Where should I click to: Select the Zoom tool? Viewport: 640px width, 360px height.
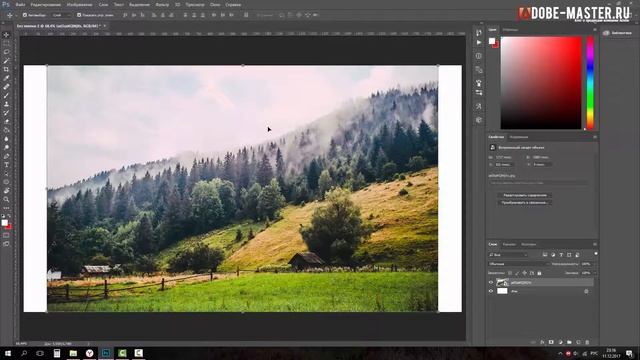(x=6, y=200)
